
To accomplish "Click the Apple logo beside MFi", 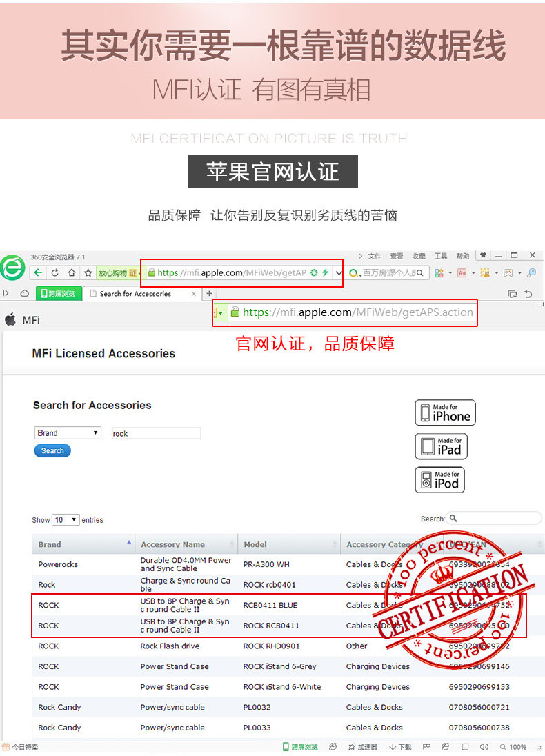I will [10, 319].
